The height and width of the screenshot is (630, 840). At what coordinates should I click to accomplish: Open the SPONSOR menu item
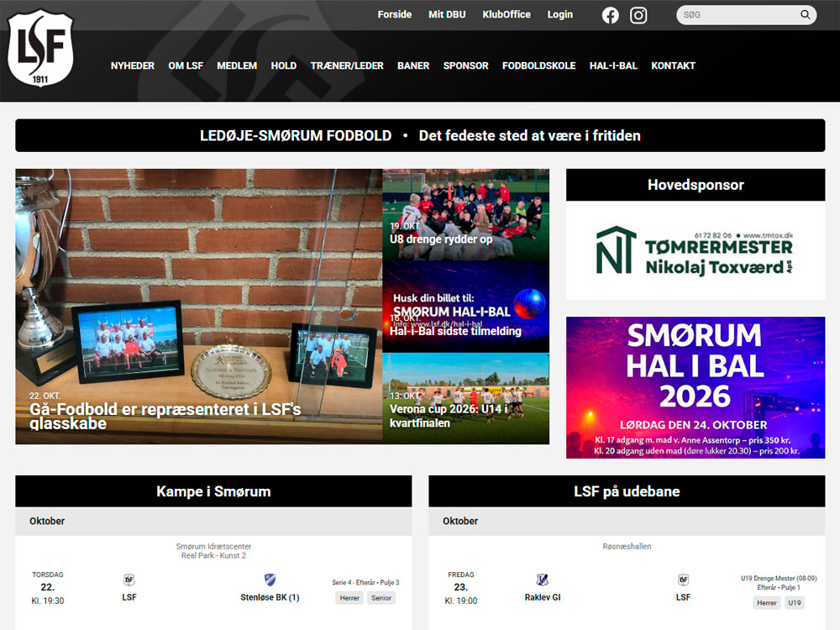point(465,66)
